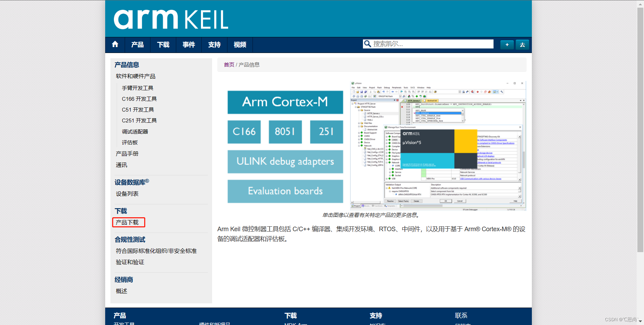This screenshot has height=325, width=644.
Task: Click the 8051 product tile
Action: tap(285, 132)
